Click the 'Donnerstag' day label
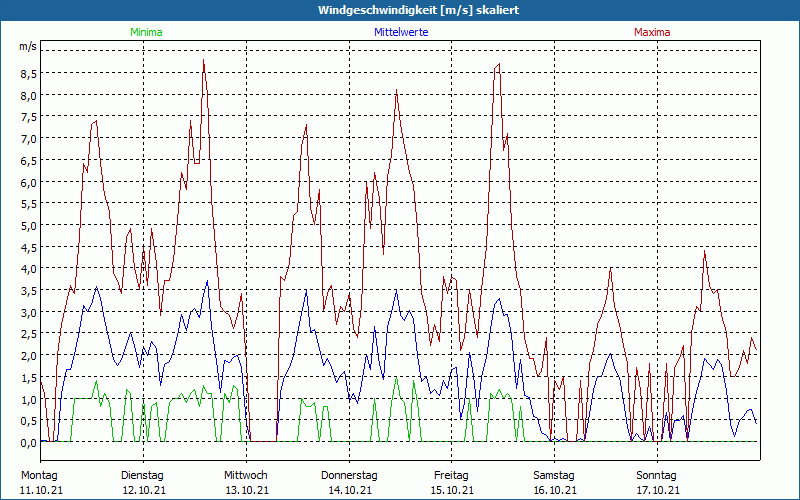Viewport: 800px width, 500px height. tap(349, 476)
